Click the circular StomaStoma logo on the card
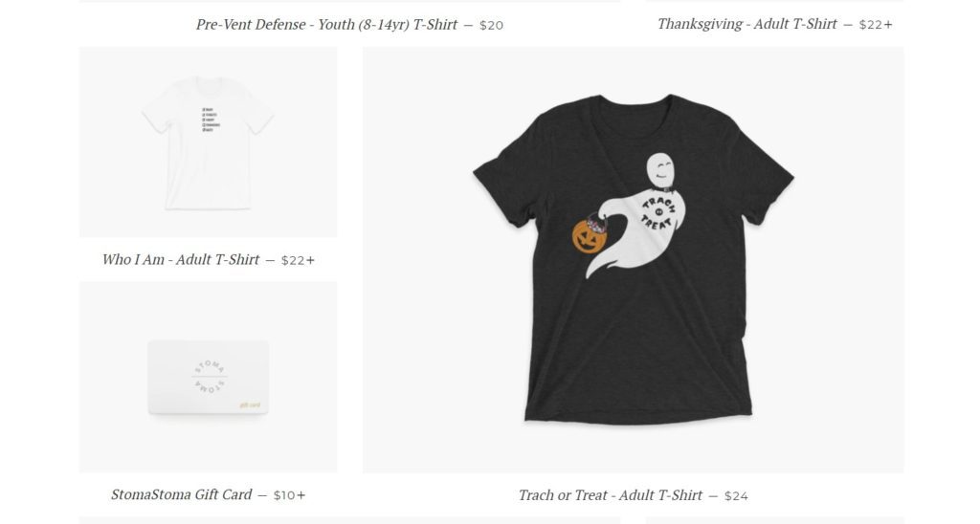Screen dimensions: 980x524 209,377
